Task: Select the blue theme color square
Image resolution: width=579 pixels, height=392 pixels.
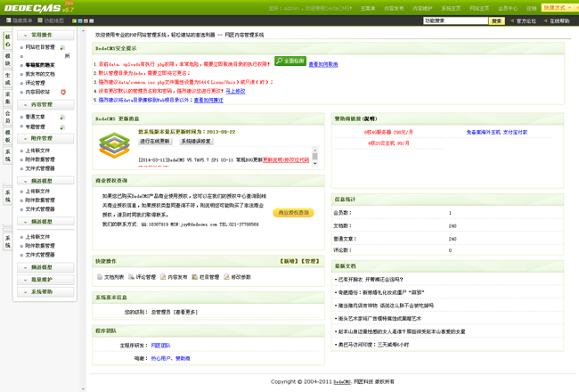Action: point(80,21)
